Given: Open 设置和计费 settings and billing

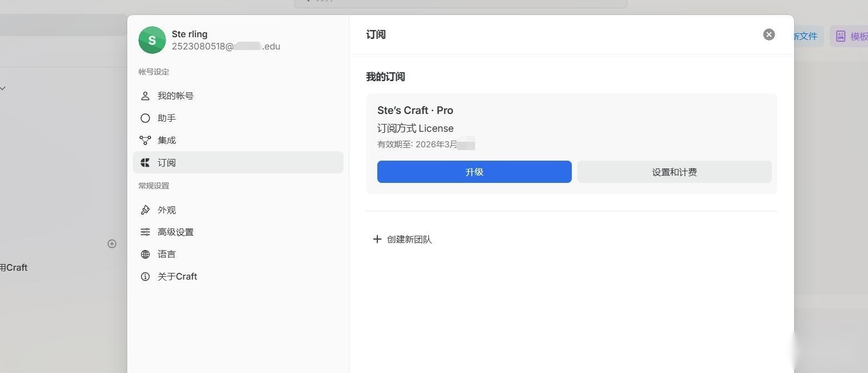Looking at the screenshot, I should (675, 172).
